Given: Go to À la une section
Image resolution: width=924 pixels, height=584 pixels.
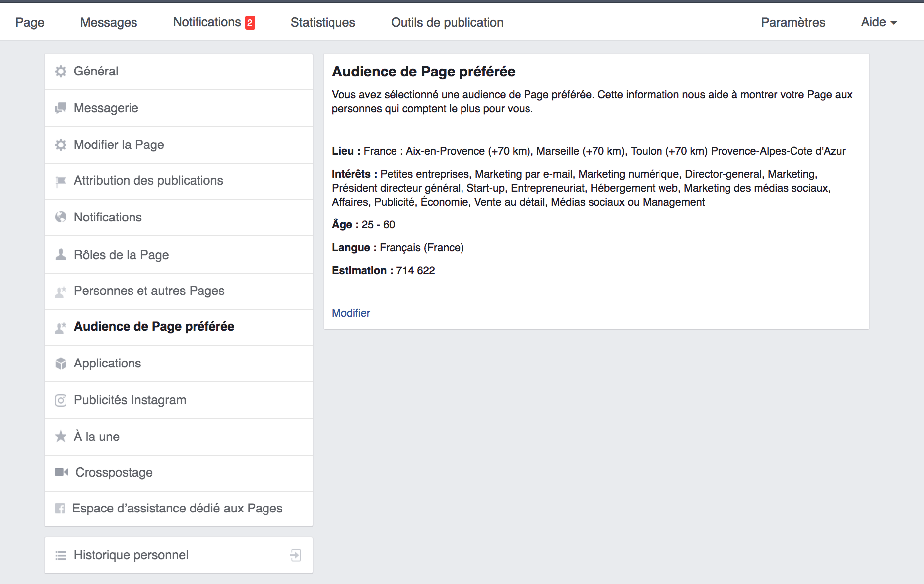Looking at the screenshot, I should click(179, 437).
